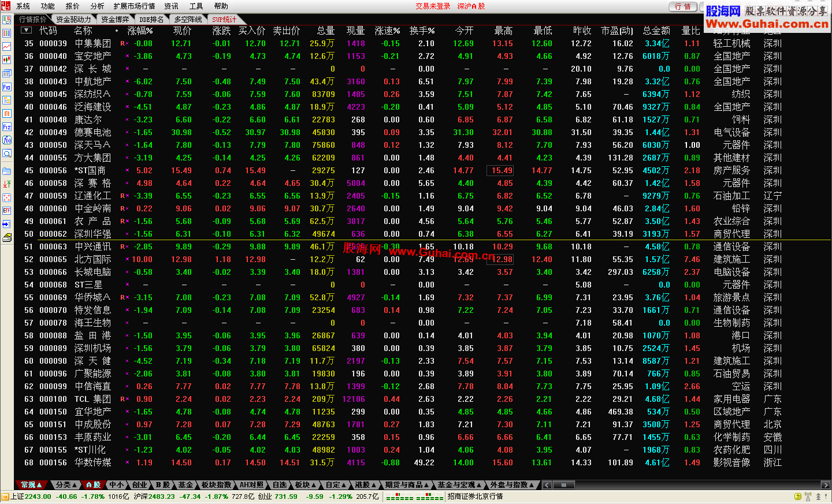Open the formula f(x) sidebar icon
This screenshot has width=832, height=504.
(7, 140)
